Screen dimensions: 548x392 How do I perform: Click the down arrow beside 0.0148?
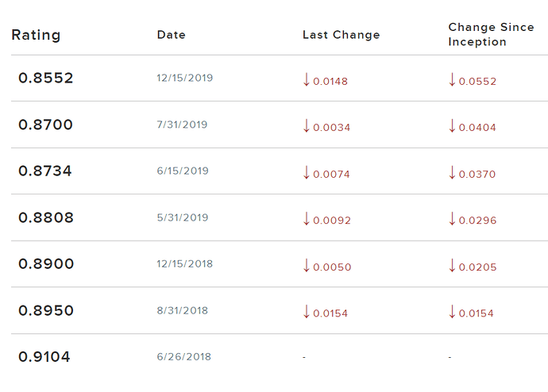tap(307, 79)
